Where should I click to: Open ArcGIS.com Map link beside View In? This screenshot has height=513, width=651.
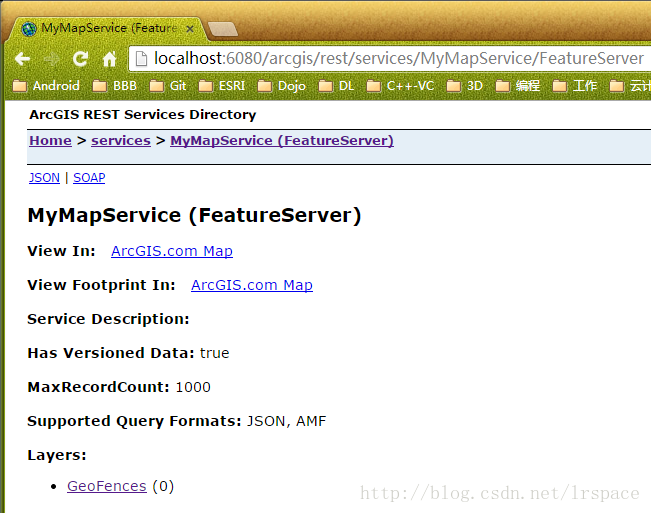pyautogui.click(x=172, y=251)
